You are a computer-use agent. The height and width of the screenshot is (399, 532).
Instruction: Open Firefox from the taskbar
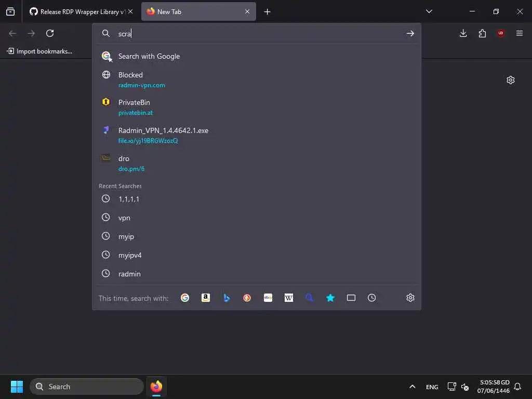point(156,387)
